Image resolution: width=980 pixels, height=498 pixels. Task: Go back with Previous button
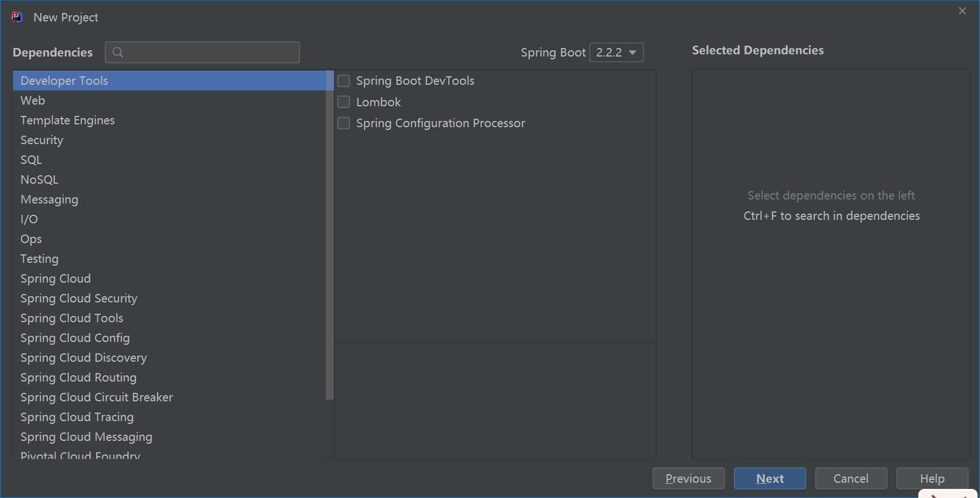click(688, 479)
